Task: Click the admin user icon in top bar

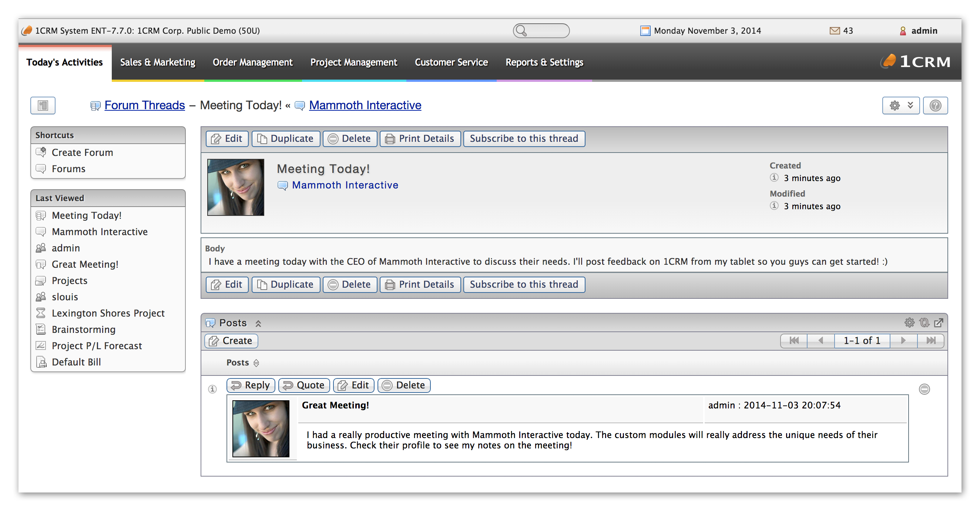Action: [x=902, y=30]
